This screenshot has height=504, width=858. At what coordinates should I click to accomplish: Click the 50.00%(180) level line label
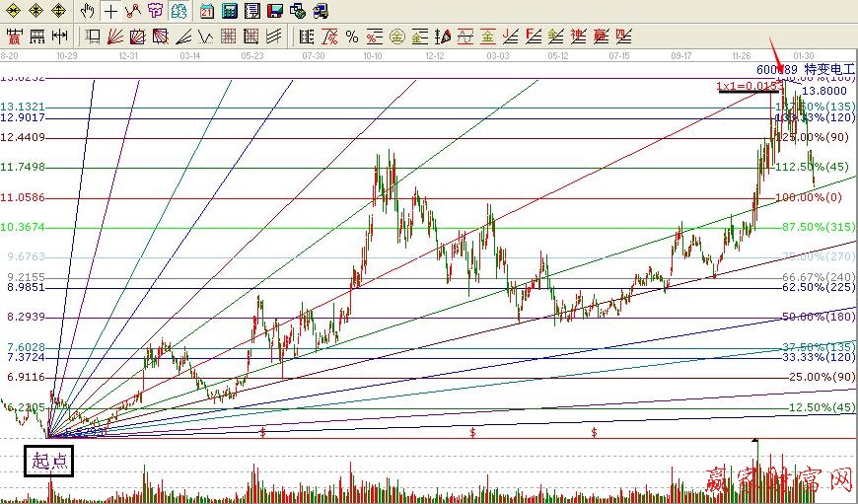pyautogui.click(x=816, y=317)
